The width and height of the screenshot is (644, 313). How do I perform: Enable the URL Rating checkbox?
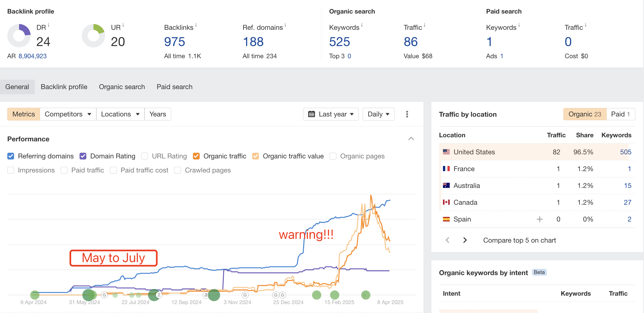[x=145, y=156]
